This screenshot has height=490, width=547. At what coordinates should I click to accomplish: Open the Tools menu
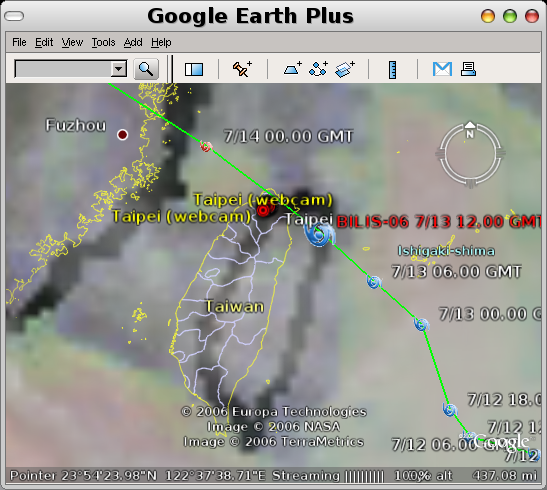pyautogui.click(x=103, y=43)
